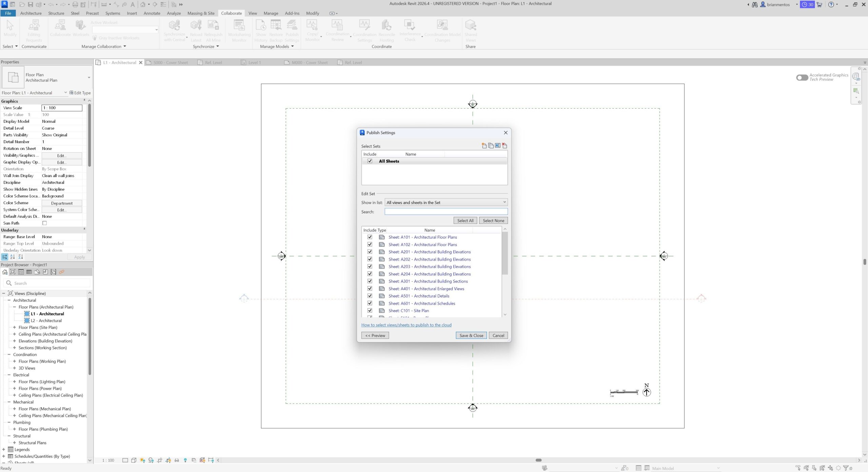Open the File menu tab
This screenshot has width=868, height=472.
(x=8, y=13)
